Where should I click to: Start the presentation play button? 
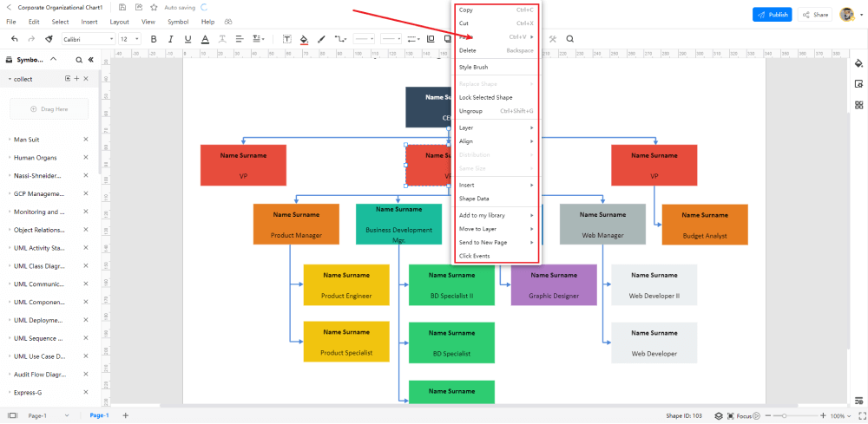(756, 415)
